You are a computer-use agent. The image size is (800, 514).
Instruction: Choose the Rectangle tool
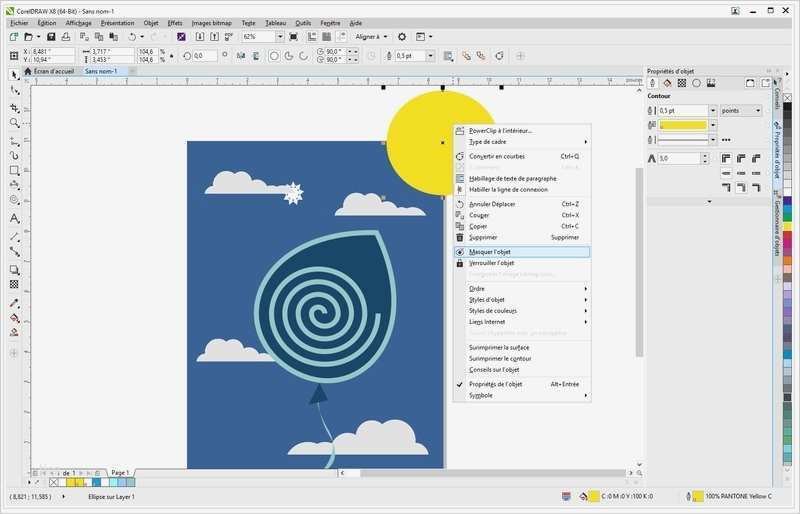[14, 170]
